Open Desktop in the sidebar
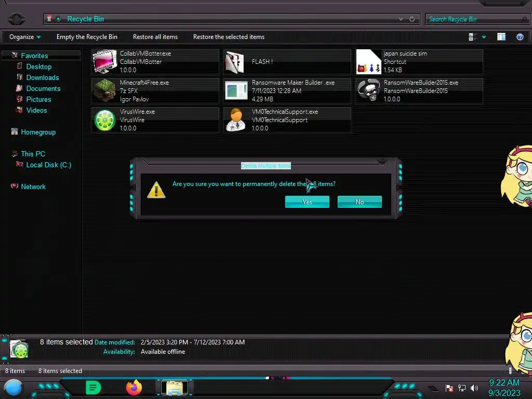The height and width of the screenshot is (399, 532). pos(38,66)
